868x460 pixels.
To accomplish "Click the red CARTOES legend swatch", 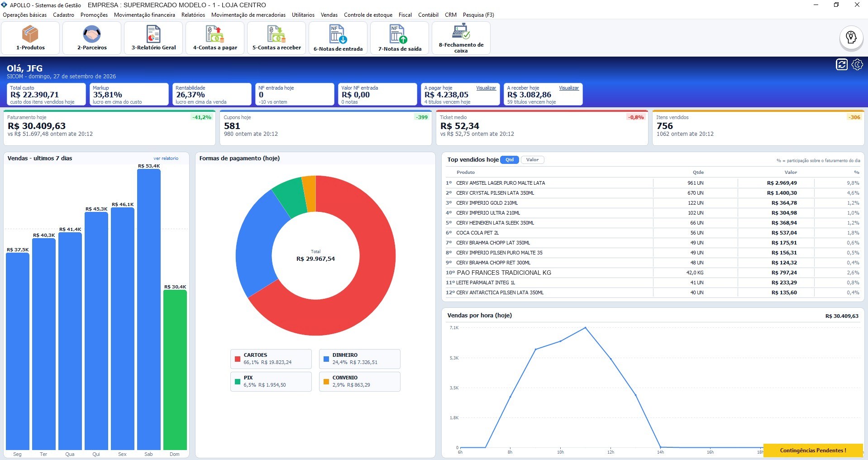I will [x=238, y=359].
